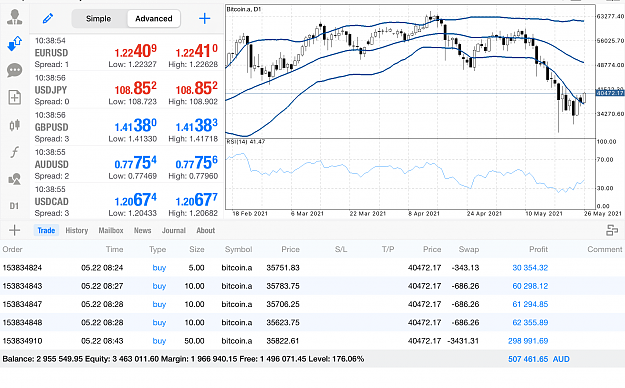Click the balance and equity summary line

[x=183, y=359]
